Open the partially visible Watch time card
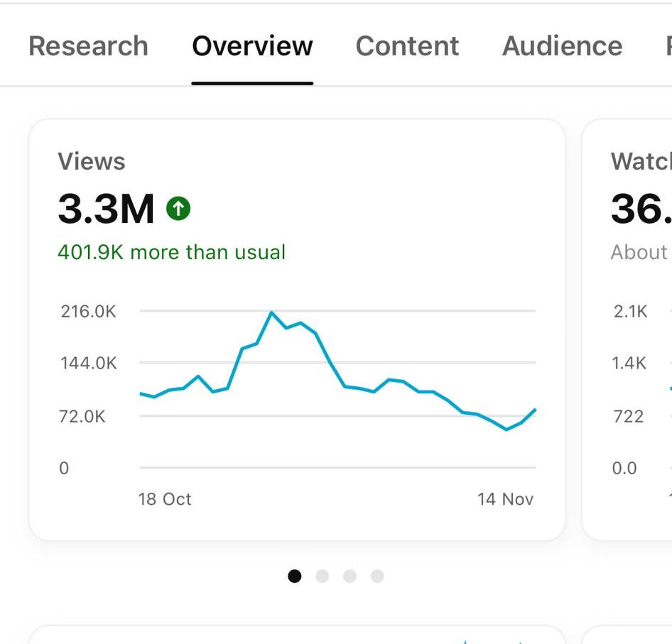 (x=627, y=330)
